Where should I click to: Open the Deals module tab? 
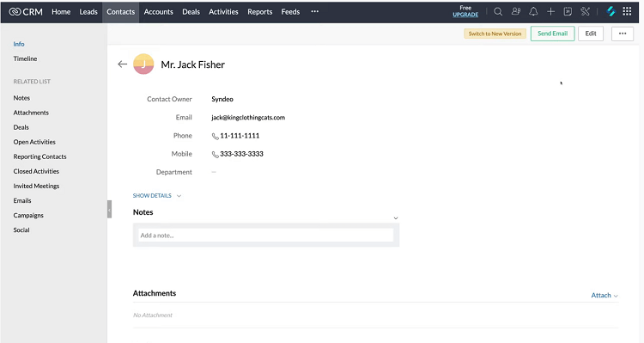coord(191,12)
